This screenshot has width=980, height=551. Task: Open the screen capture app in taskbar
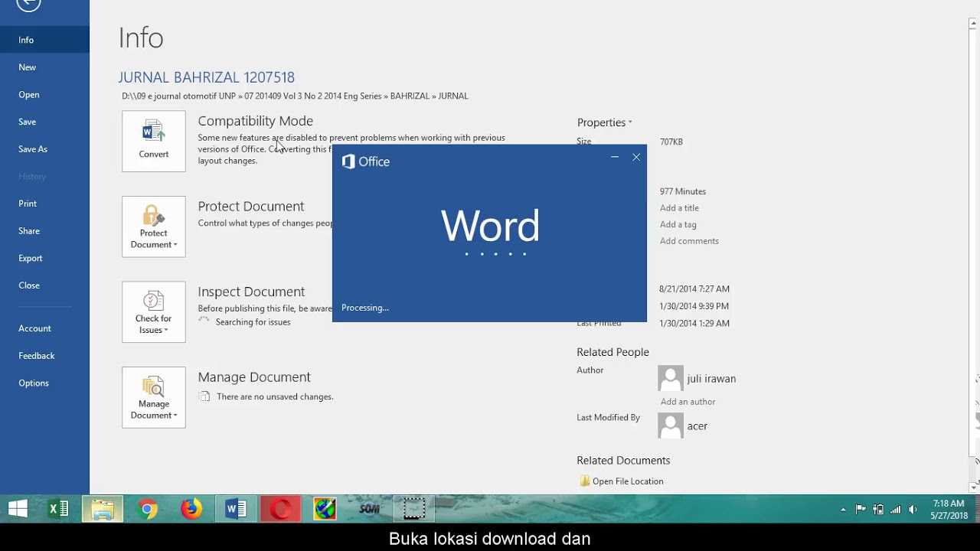(x=413, y=509)
